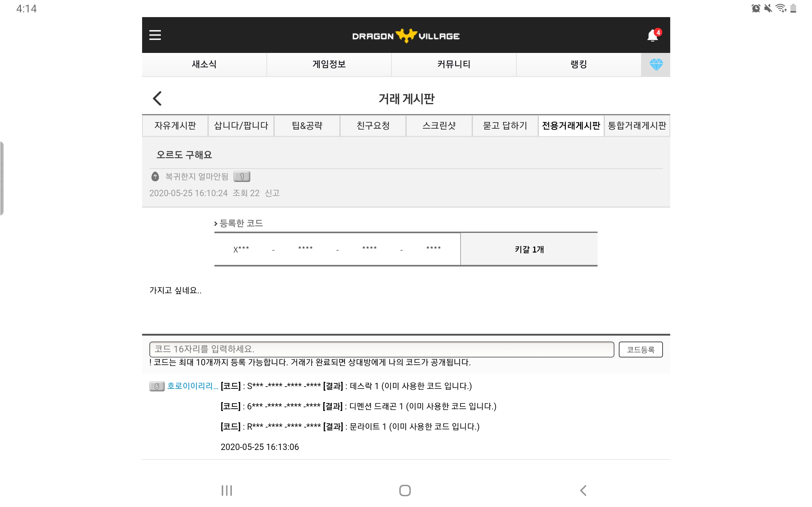Switch to 자유게시판 tab
Viewport: 812px width, 507px height.
click(175, 126)
